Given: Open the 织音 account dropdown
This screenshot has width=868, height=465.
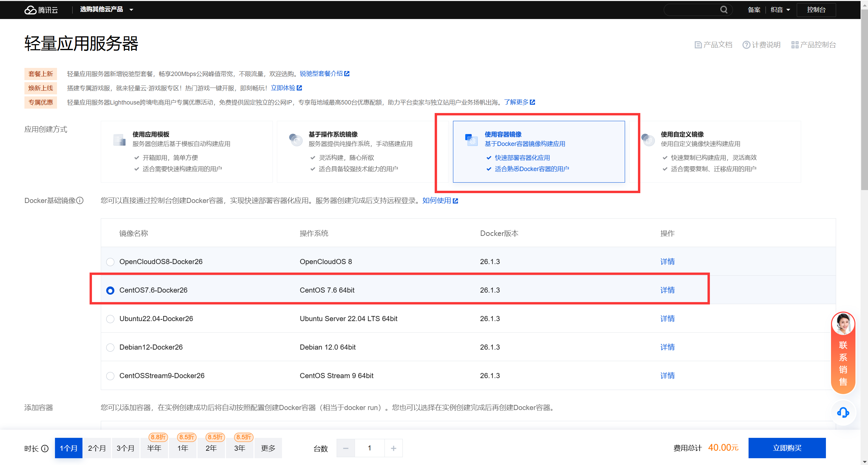Looking at the screenshot, I should 780,10.
